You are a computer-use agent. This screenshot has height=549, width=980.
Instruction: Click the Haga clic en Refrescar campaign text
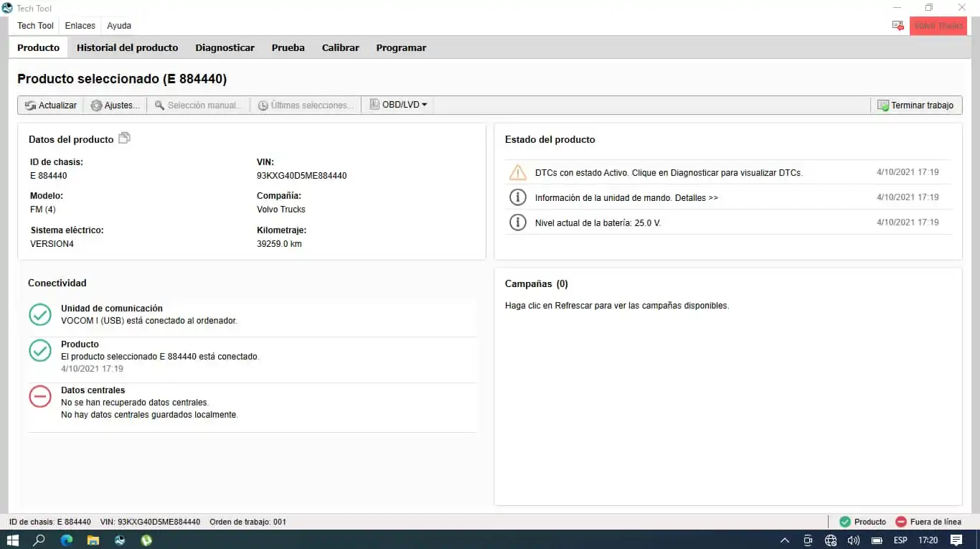617,306
